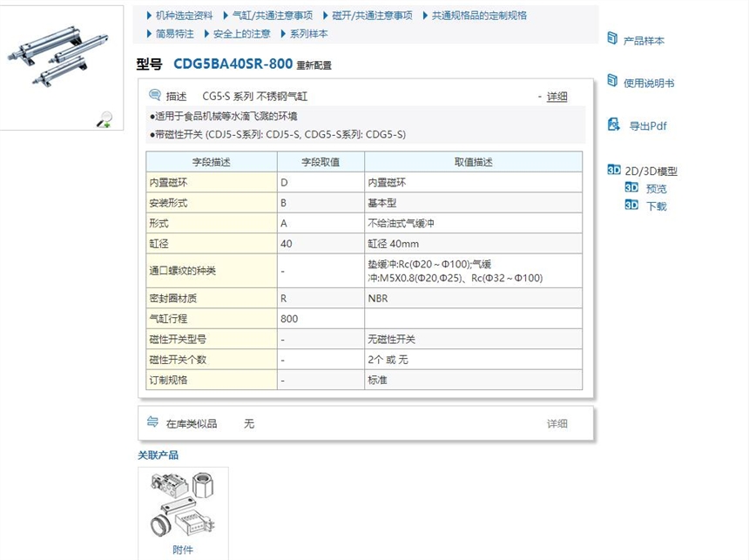Go to 共通规格品的定制规格 page
Screen dimensions: 749x560
[x=478, y=16]
